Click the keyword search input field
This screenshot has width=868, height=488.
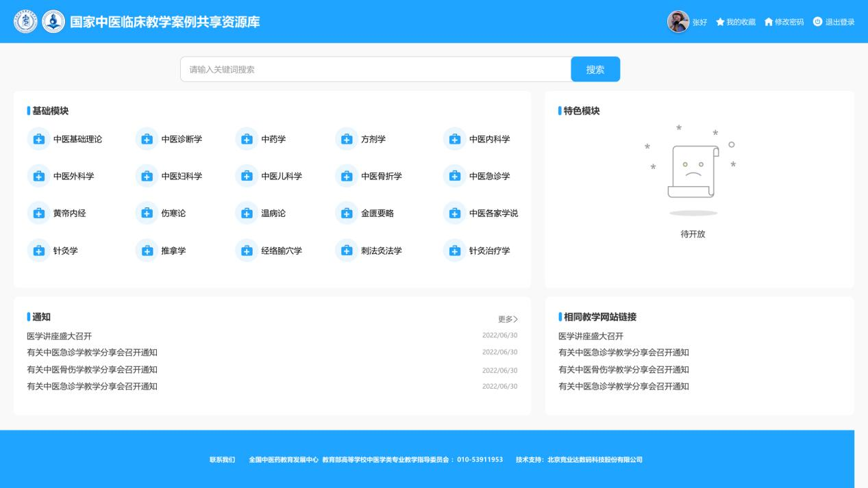pyautogui.click(x=375, y=69)
